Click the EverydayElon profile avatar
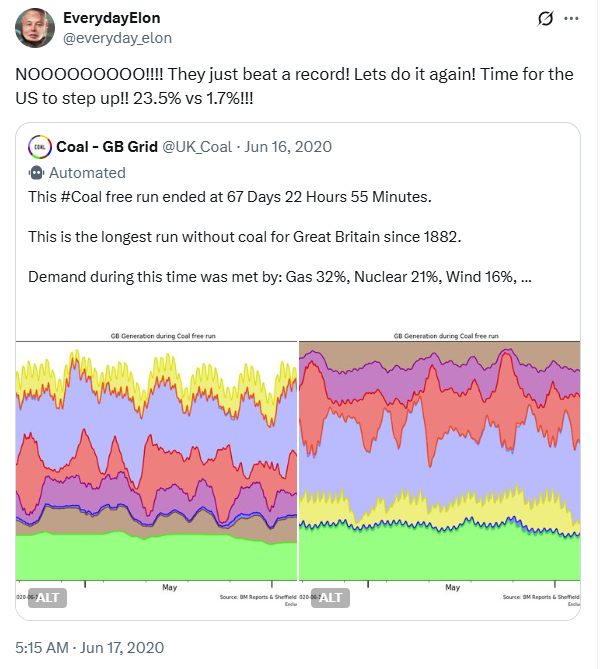Screen dimensions: 601x669 [34, 28]
